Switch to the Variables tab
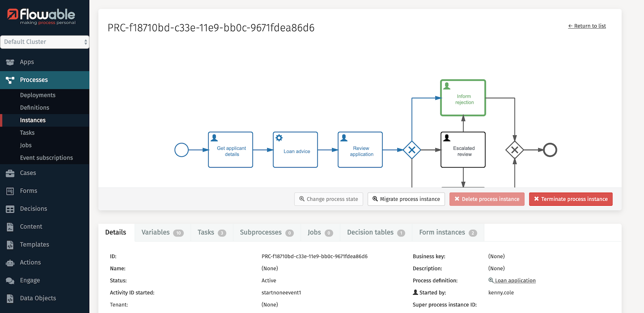 [156, 232]
